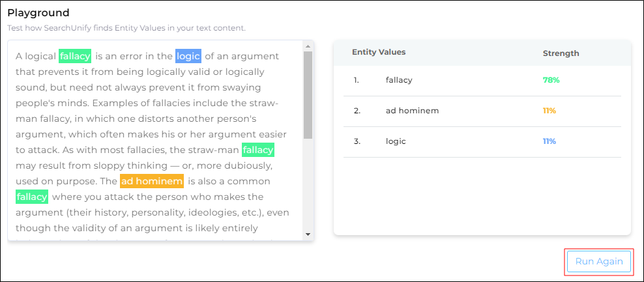Click green 'fallacy' highlight after 'A logical'
Viewport: 644px width, 282px height.
click(x=74, y=56)
